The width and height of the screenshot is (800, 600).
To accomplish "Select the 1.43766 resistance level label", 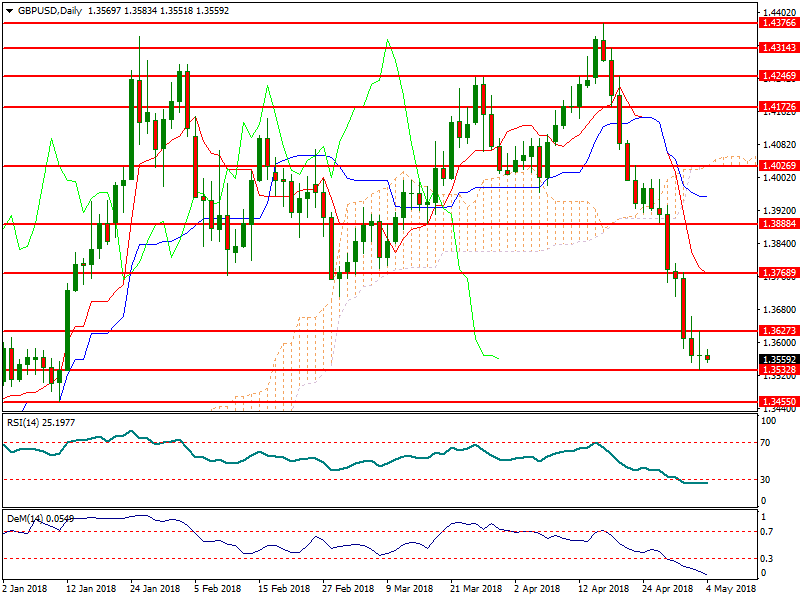I will (779, 22).
